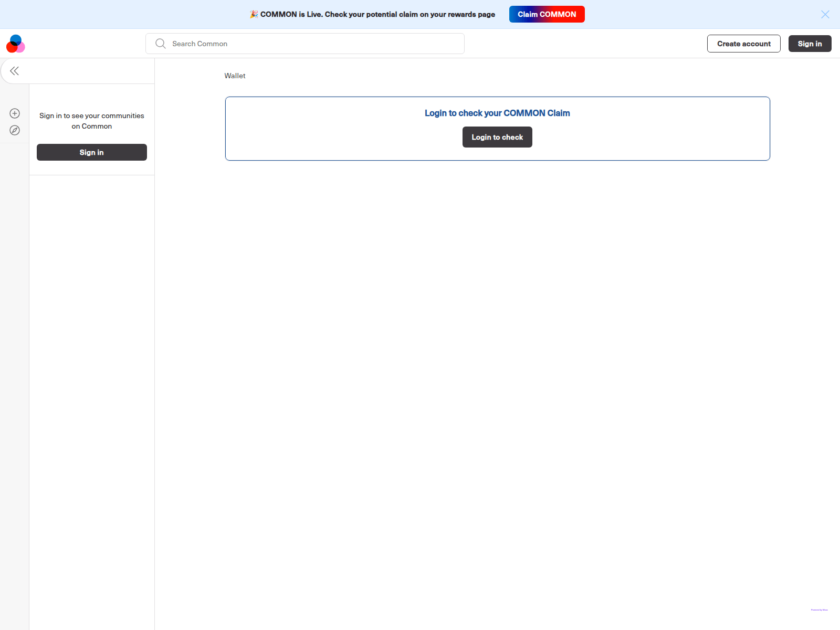Screen dimensions: 840x630
Task: Sign in from the top navigation bar
Action: pos(810,44)
